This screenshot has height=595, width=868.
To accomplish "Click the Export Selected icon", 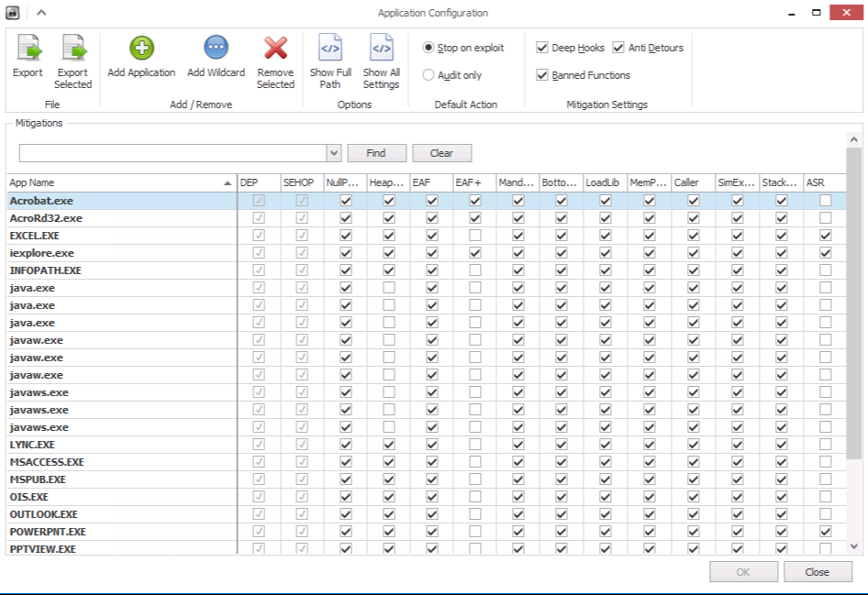I will (x=72, y=49).
